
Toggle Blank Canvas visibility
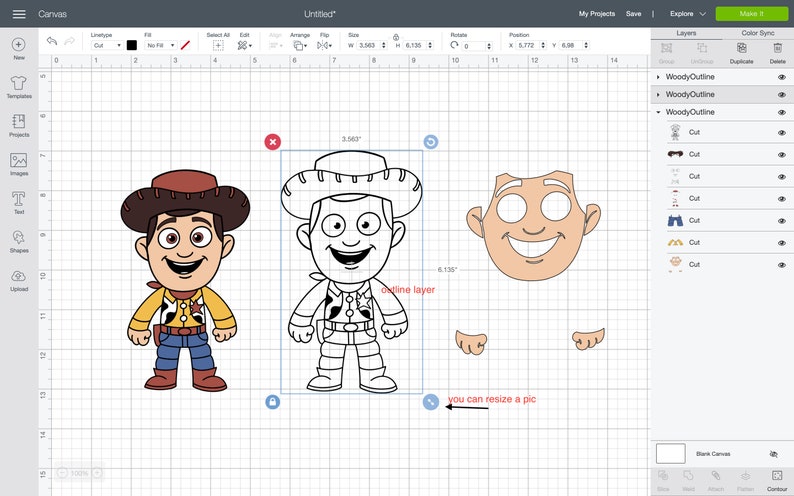[773, 454]
